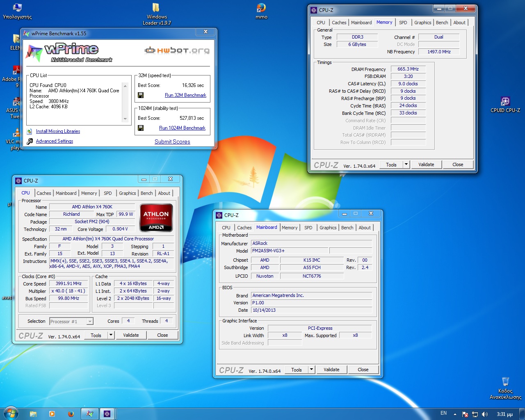Click Validate in Mainboard window
Screen dimensions: 525x420
pos(331,370)
